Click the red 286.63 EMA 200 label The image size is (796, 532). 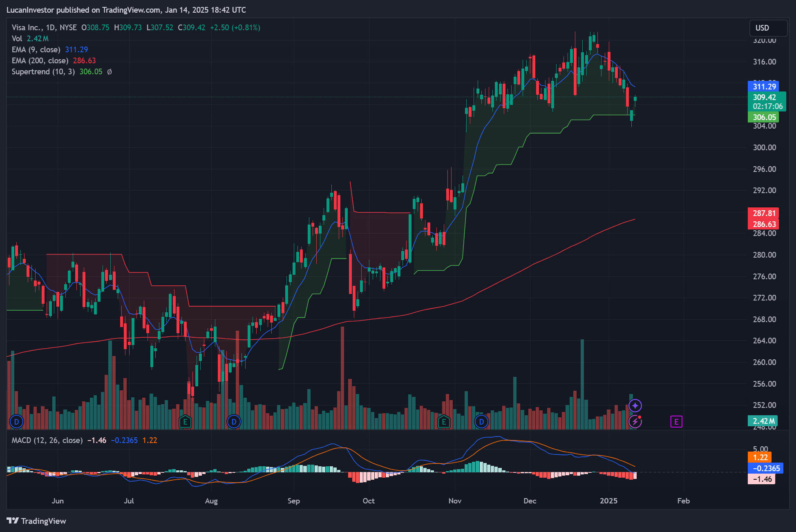pyautogui.click(x=763, y=224)
